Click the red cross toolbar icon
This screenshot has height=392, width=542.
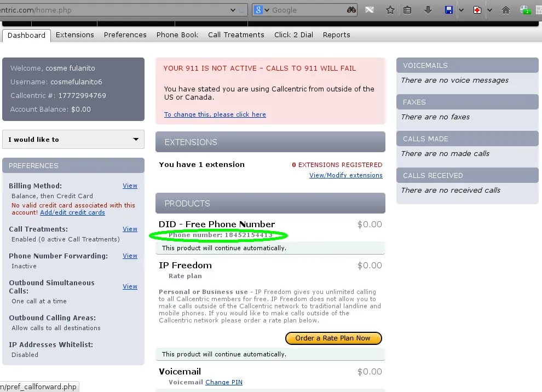click(x=477, y=10)
